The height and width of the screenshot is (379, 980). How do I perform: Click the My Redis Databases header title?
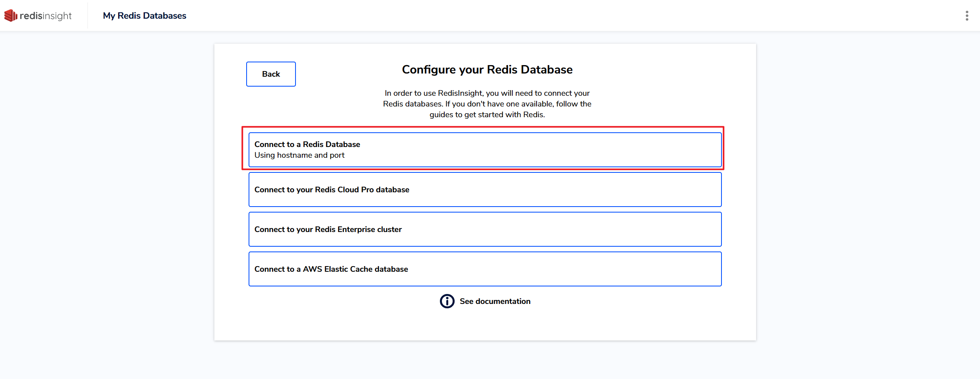pyautogui.click(x=144, y=15)
